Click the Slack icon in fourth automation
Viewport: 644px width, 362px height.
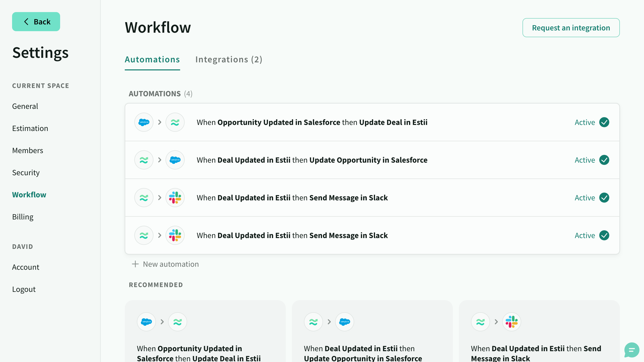[x=175, y=235]
